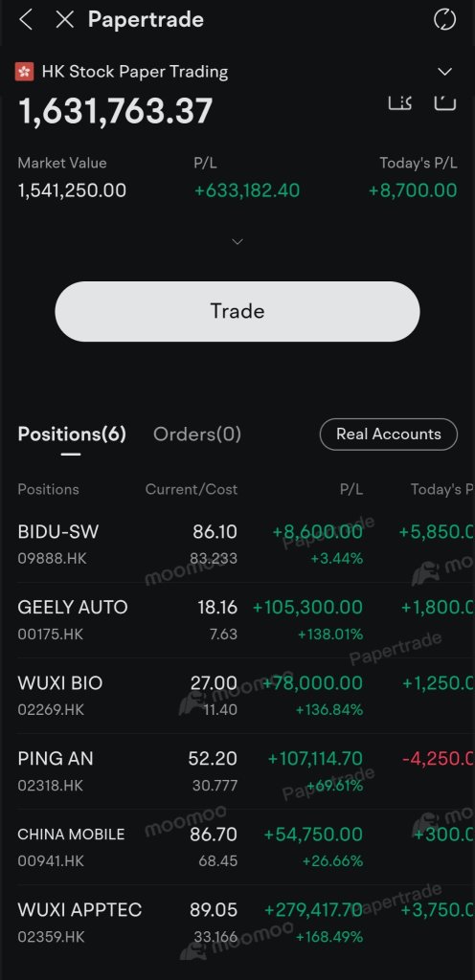
Task: Close the Papertrade page with X
Action: click(64, 19)
